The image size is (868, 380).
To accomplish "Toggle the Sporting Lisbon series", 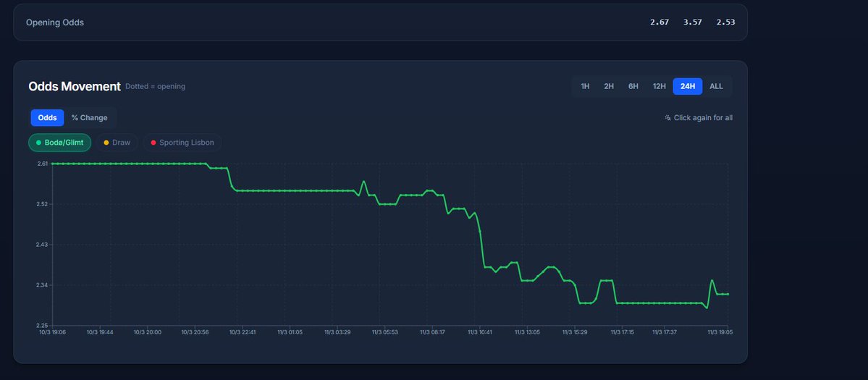I will [x=182, y=143].
